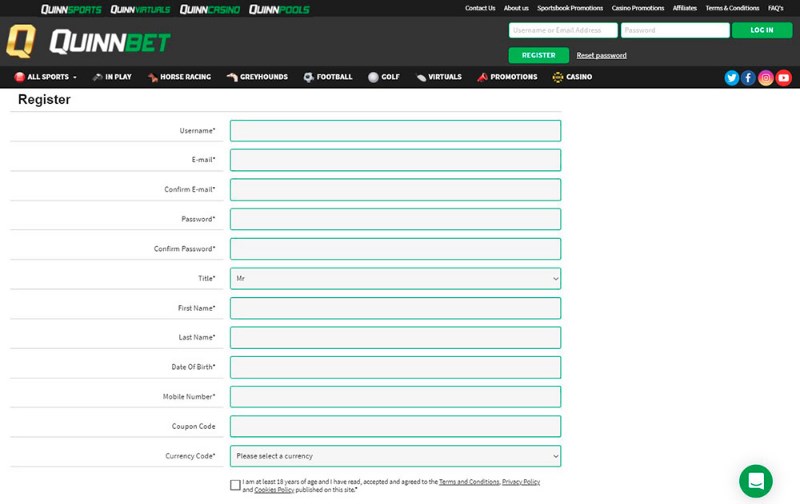Focus the E-mail field
The width and height of the screenshot is (800, 504).
click(395, 160)
